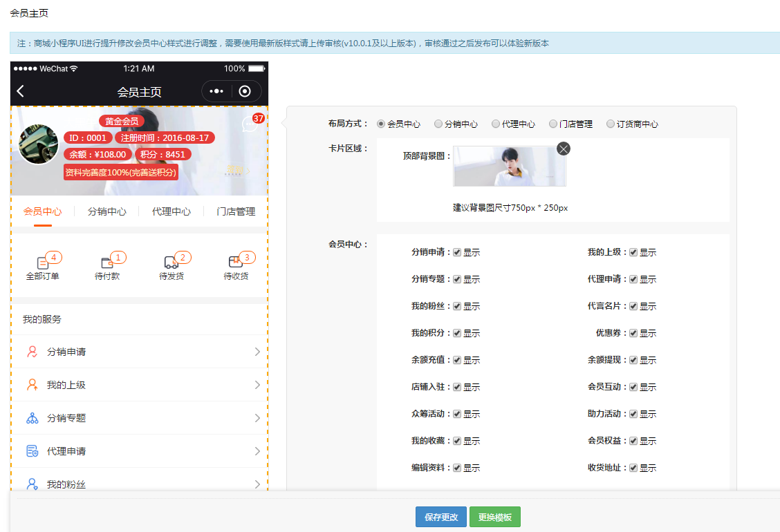Select 会员中心 layout radio button
The height and width of the screenshot is (532, 780).
(381, 124)
